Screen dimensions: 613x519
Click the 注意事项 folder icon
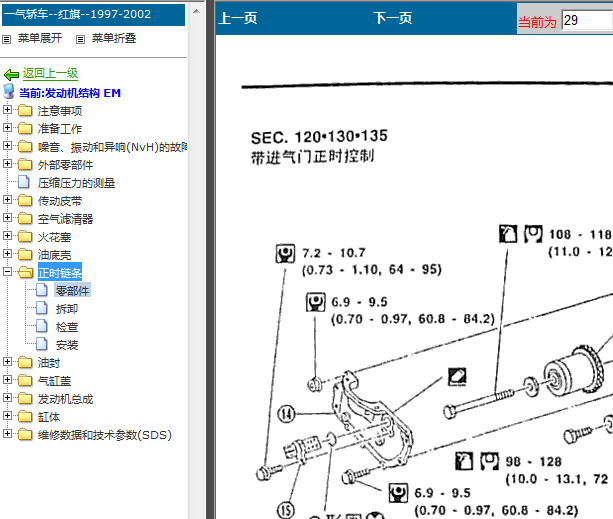(x=25, y=111)
